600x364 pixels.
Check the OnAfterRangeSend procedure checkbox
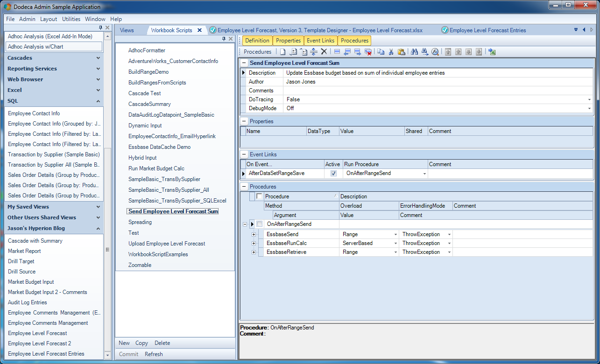(260, 224)
